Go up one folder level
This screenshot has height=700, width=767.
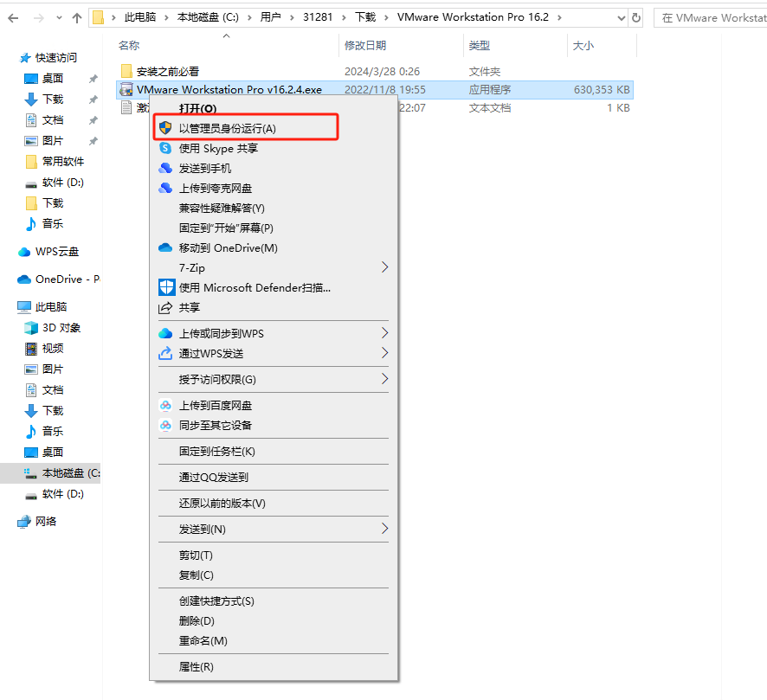tap(77, 18)
